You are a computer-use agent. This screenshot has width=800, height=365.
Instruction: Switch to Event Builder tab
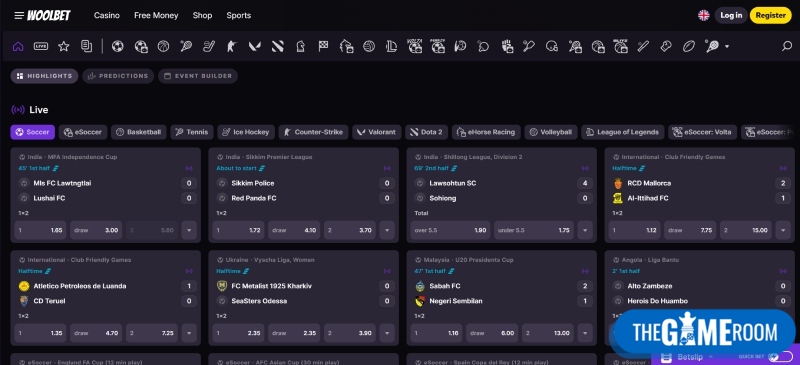(198, 76)
